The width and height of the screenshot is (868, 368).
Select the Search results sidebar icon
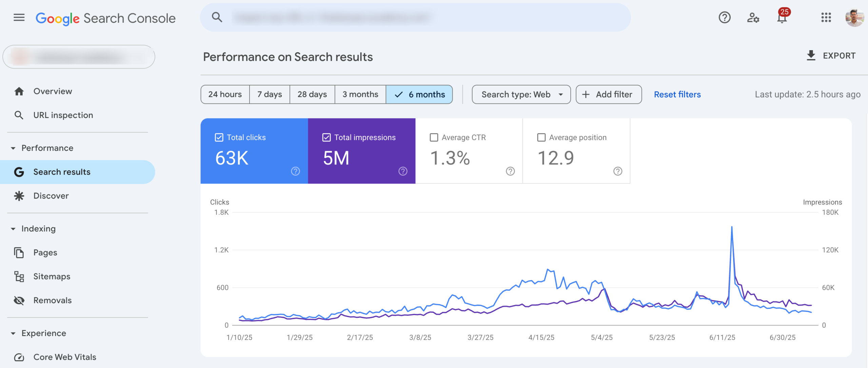point(19,172)
